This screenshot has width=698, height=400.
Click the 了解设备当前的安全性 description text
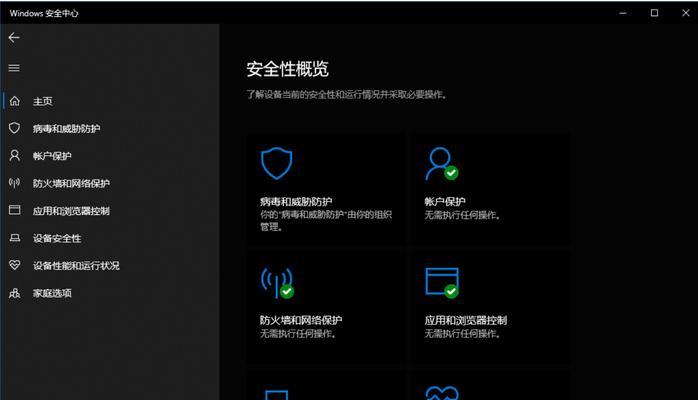347,94
